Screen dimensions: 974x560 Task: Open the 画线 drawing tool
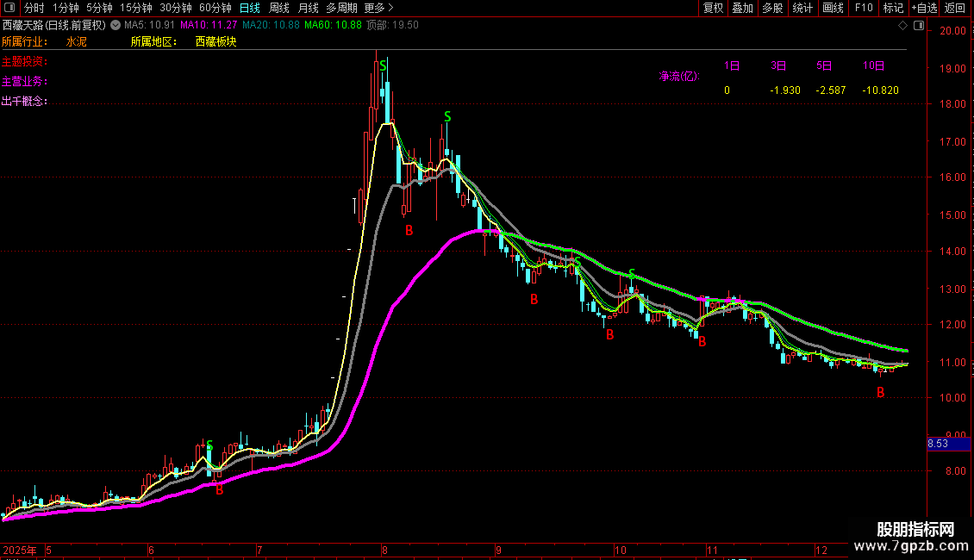(833, 8)
